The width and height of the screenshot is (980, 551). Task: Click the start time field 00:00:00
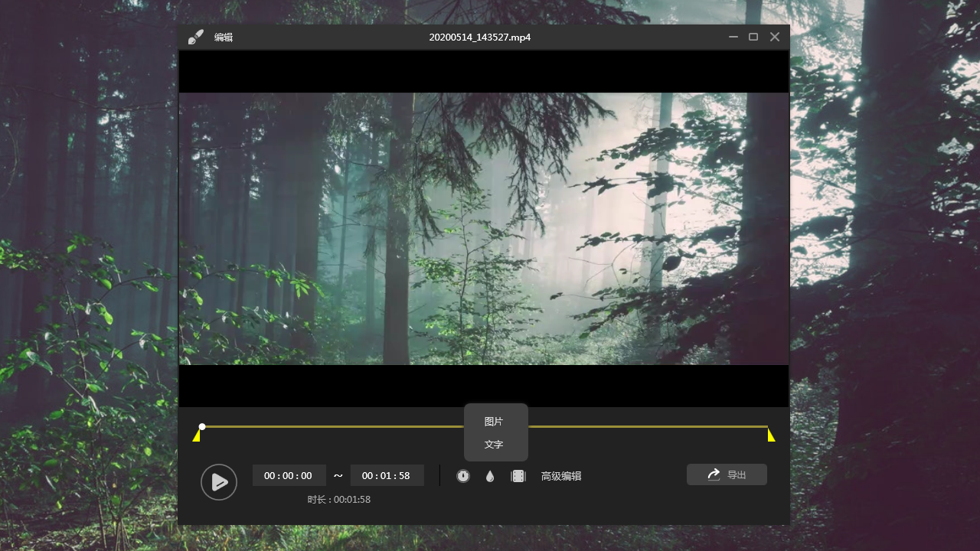(289, 475)
